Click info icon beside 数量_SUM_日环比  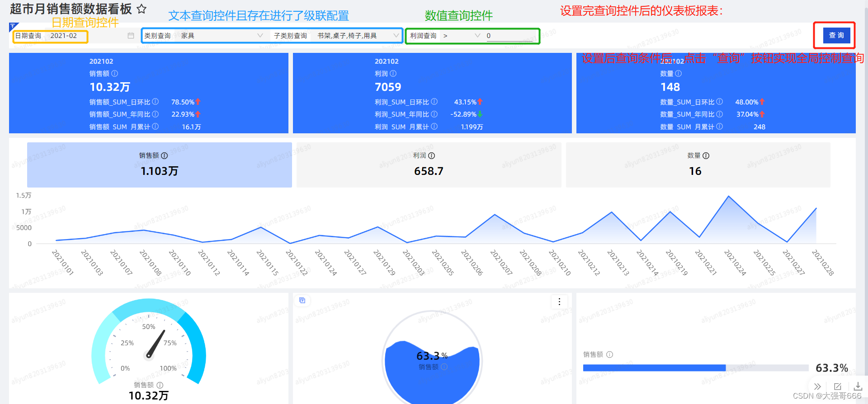[720, 102]
